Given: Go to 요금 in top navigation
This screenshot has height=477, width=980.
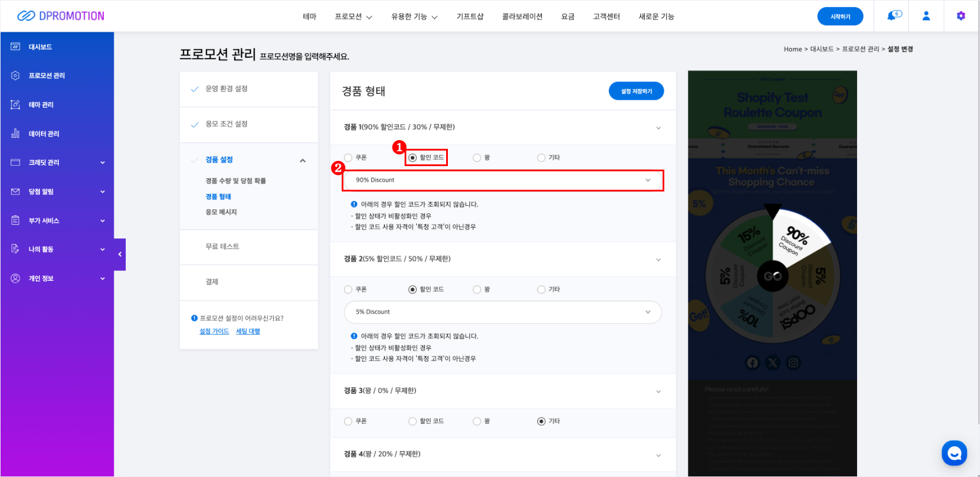Looking at the screenshot, I should tap(568, 17).
